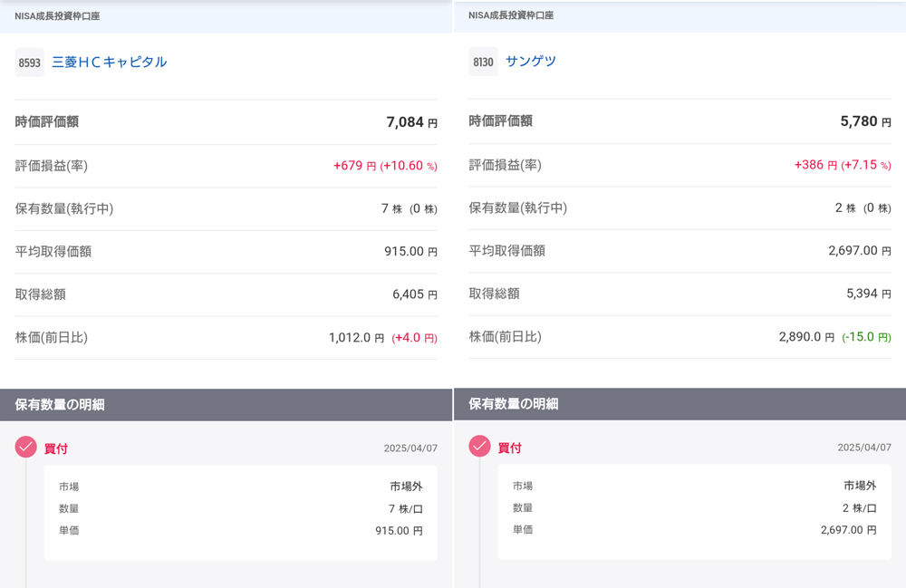Click the 2 株 (0 株) holding quantity
The image size is (906, 588).
click(863, 208)
